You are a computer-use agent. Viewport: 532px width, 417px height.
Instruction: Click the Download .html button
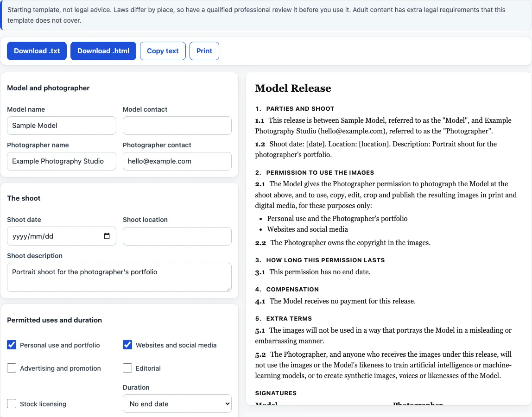pyautogui.click(x=103, y=51)
